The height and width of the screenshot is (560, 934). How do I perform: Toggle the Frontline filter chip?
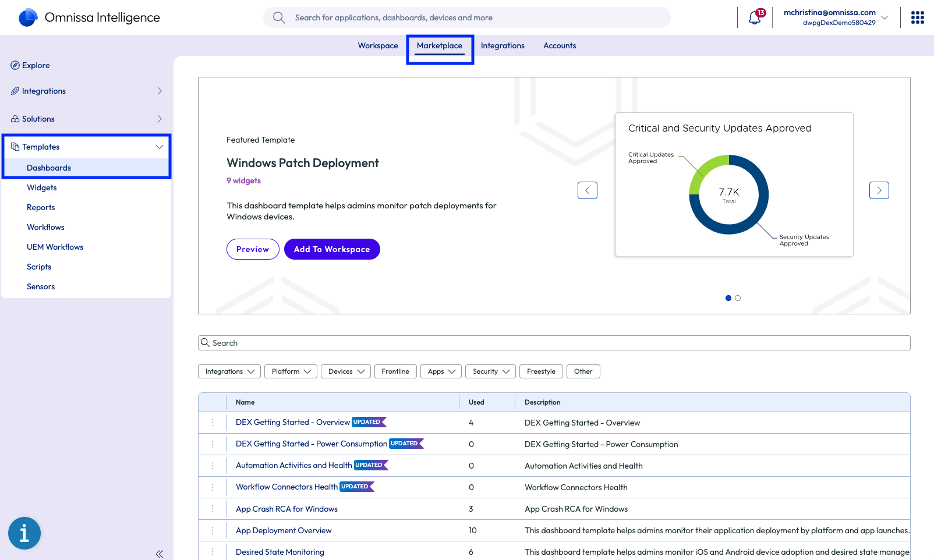[x=395, y=371]
